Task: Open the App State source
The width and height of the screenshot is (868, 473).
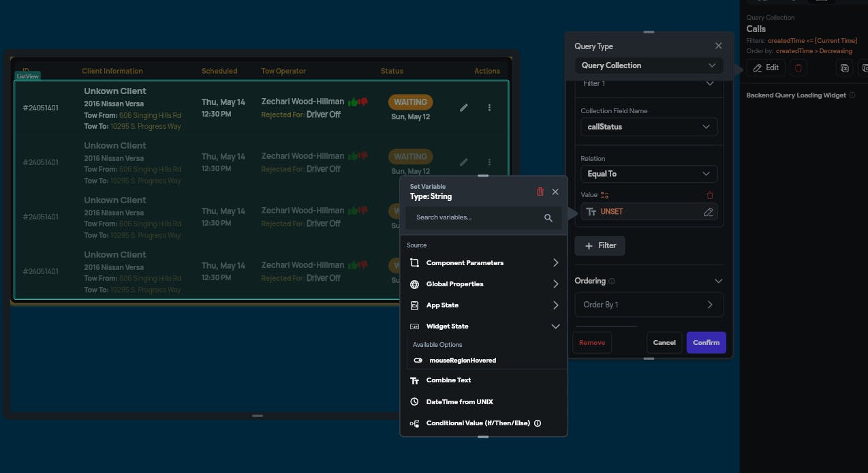Action: [x=484, y=305]
